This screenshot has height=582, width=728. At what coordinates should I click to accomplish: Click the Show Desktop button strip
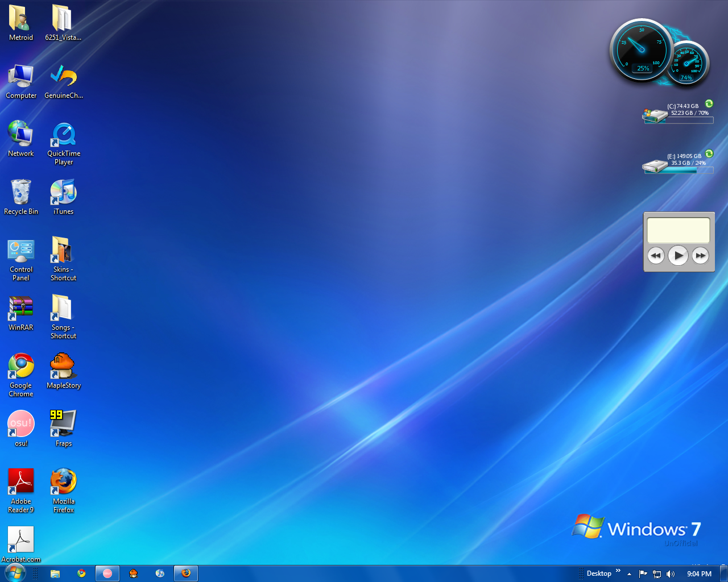pos(723,573)
